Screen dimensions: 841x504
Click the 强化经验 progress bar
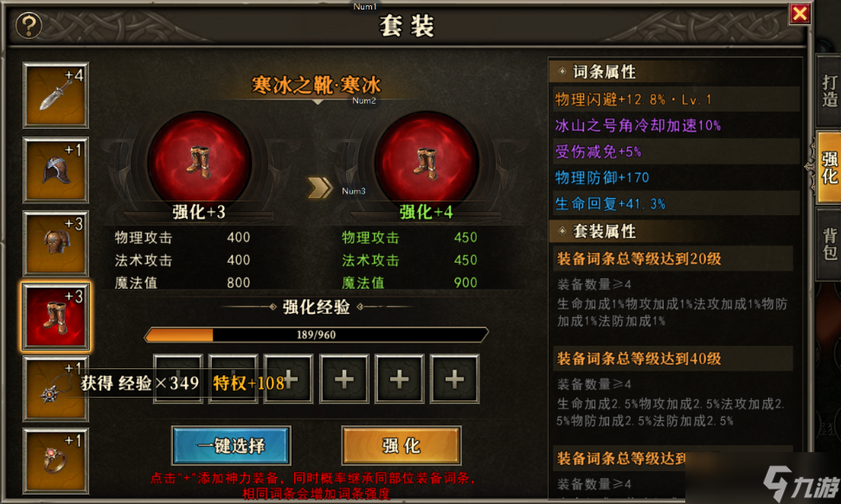coord(317,335)
